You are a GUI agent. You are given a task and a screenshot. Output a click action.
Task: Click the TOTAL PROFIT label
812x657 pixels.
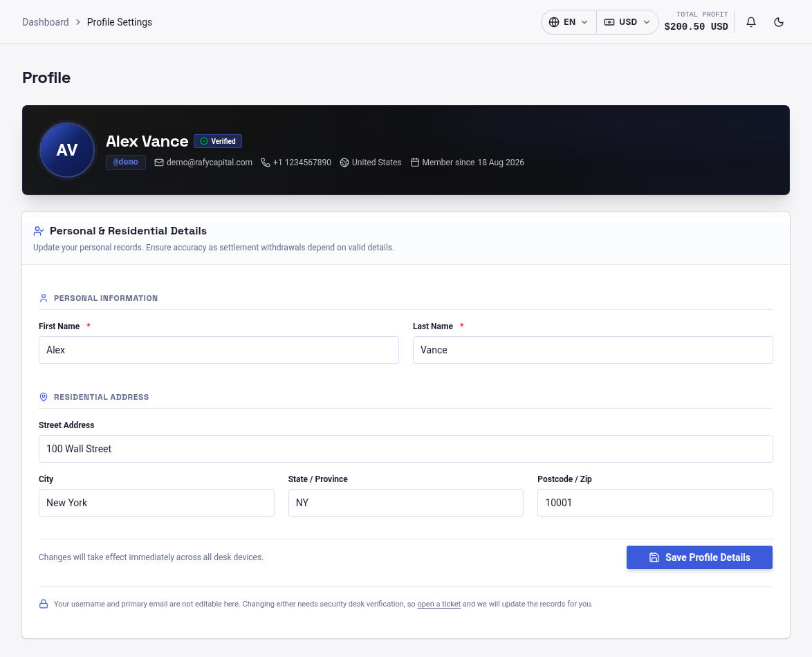pyautogui.click(x=702, y=15)
